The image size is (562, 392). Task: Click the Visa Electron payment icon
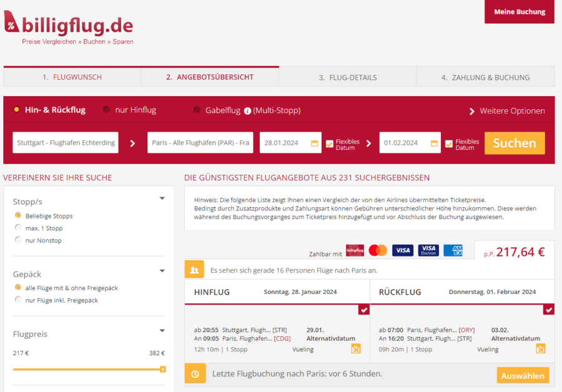(x=428, y=250)
